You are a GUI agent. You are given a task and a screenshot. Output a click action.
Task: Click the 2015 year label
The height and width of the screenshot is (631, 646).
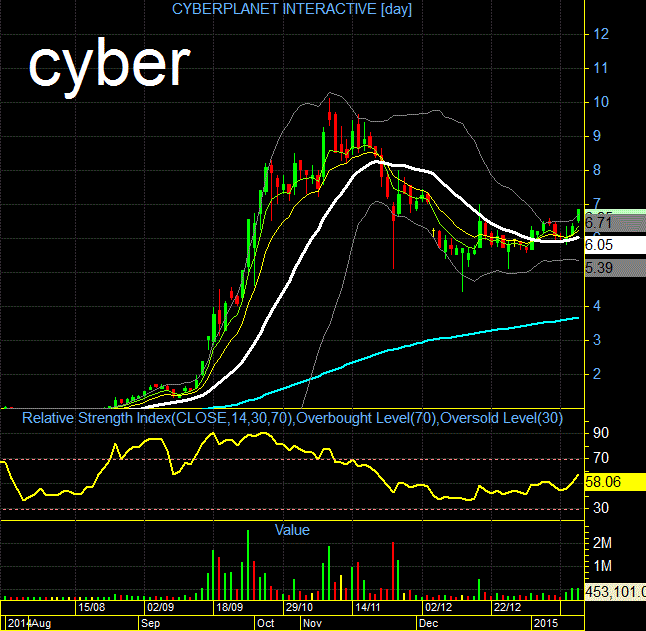point(546,623)
